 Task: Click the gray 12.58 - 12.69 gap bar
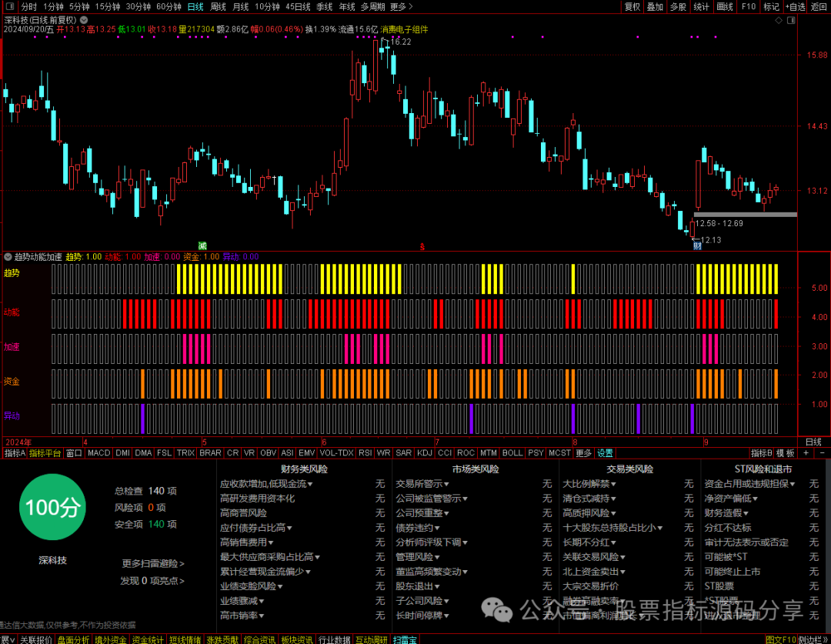(x=745, y=215)
